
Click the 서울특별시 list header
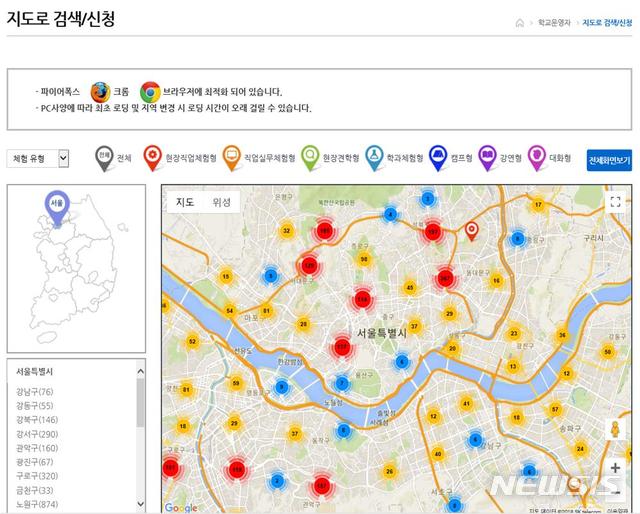35,372
